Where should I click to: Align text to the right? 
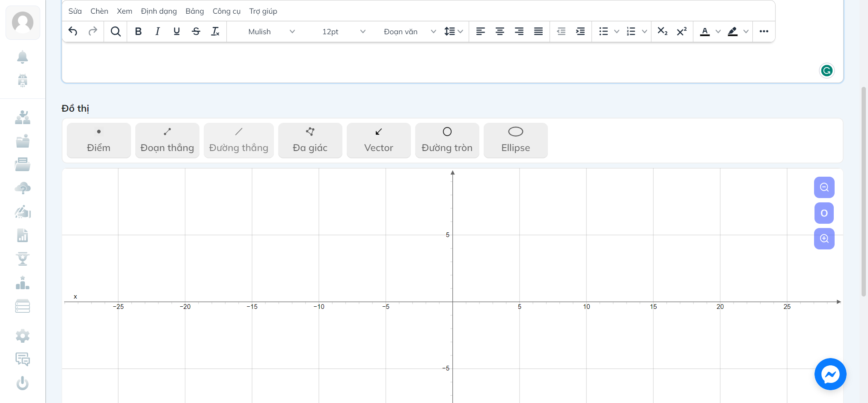[519, 31]
